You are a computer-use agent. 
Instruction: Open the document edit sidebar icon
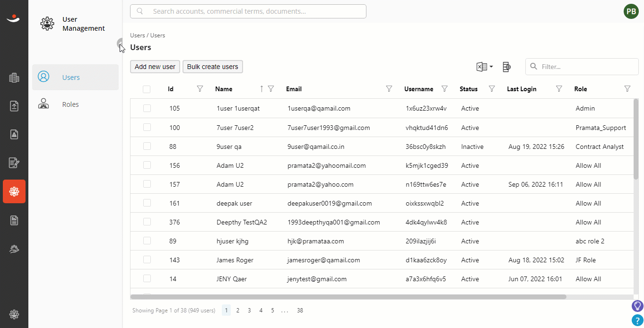point(14,163)
